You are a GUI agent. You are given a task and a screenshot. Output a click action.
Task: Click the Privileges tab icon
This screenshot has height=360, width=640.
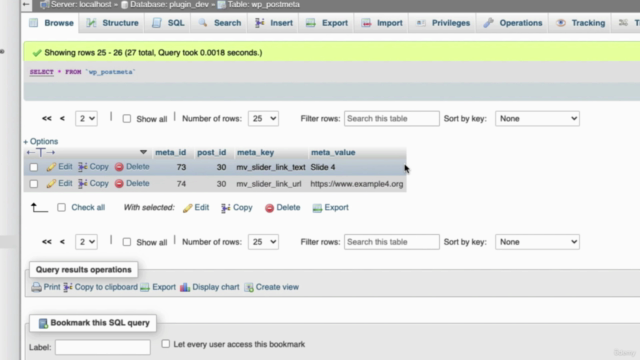(x=421, y=23)
